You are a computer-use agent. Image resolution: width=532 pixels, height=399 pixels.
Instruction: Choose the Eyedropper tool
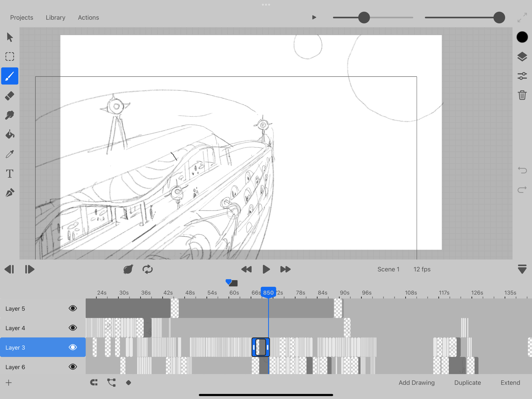(x=10, y=154)
